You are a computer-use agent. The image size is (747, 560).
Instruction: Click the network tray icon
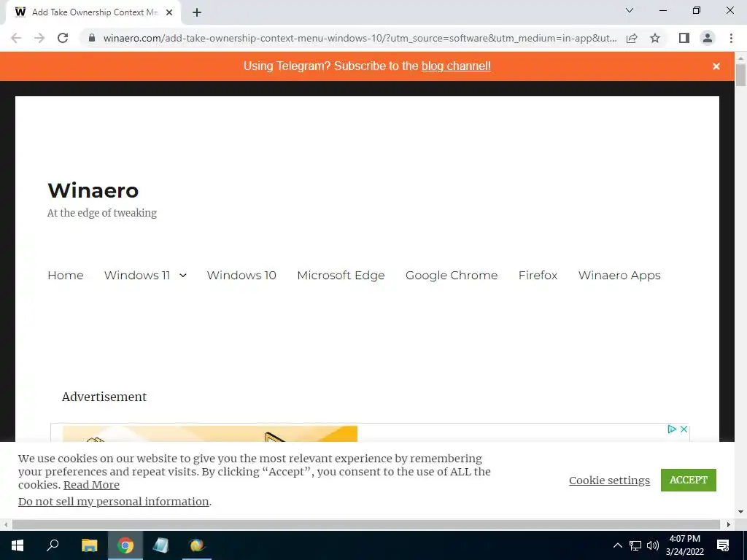[x=635, y=545]
